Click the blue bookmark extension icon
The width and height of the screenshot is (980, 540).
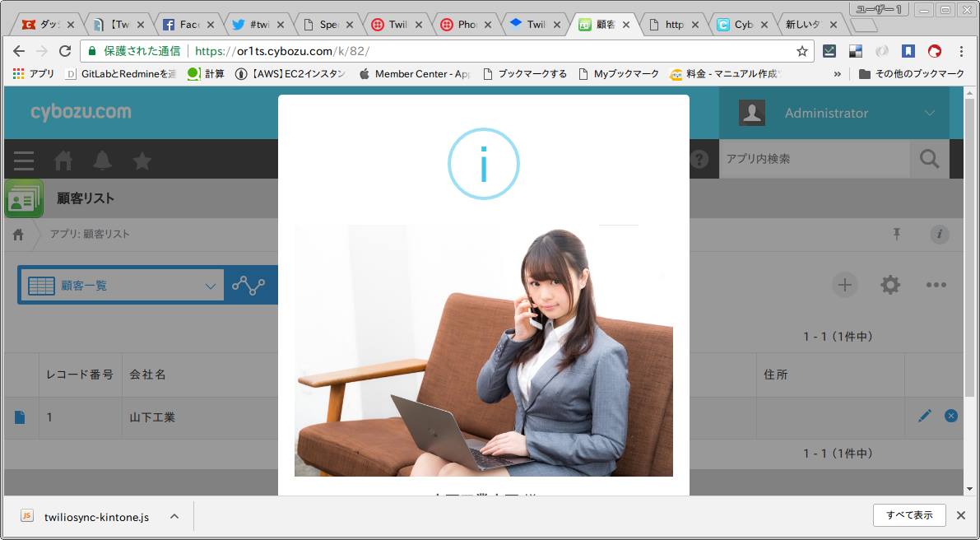(908, 51)
